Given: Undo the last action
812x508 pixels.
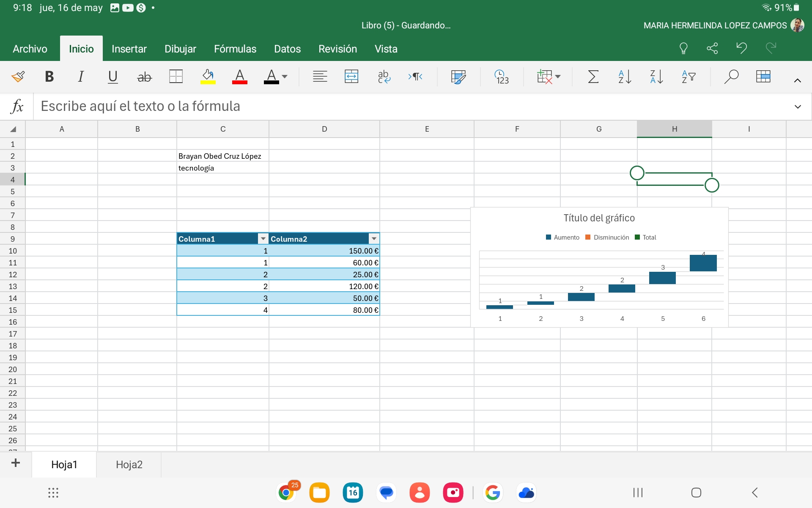Looking at the screenshot, I should point(741,48).
